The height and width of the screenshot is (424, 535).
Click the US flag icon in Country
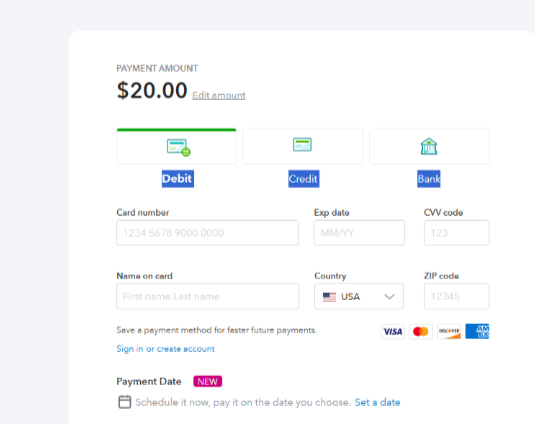(x=329, y=297)
